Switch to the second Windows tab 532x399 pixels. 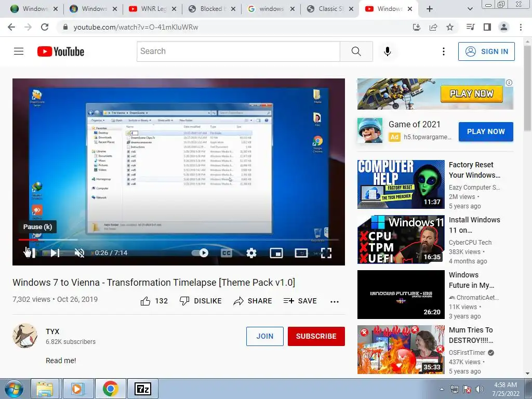[x=93, y=9]
